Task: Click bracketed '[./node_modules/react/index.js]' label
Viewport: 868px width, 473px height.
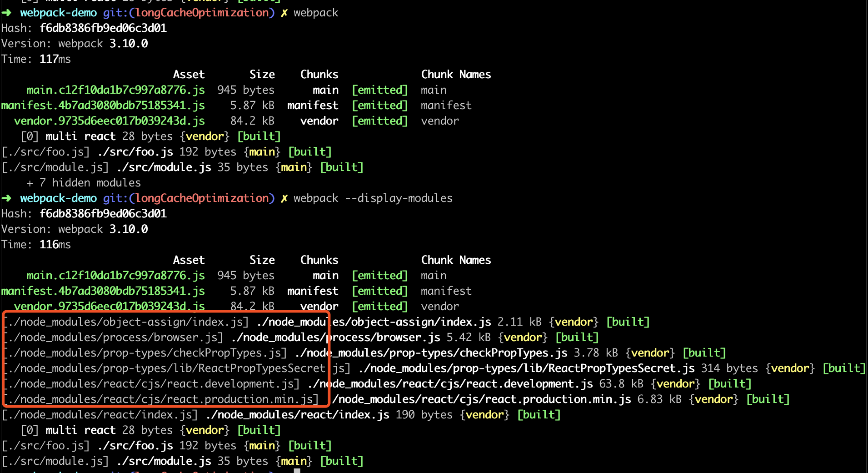Action: pos(100,415)
